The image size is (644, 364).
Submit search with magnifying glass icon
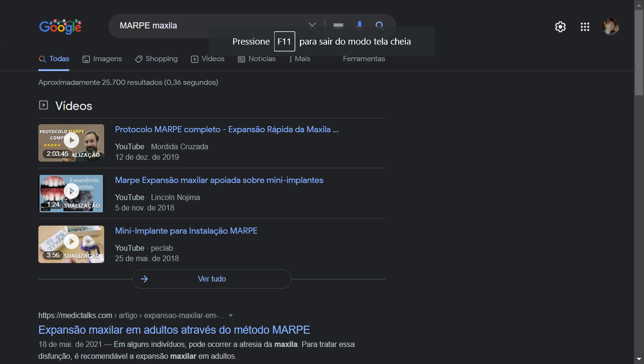(380, 26)
